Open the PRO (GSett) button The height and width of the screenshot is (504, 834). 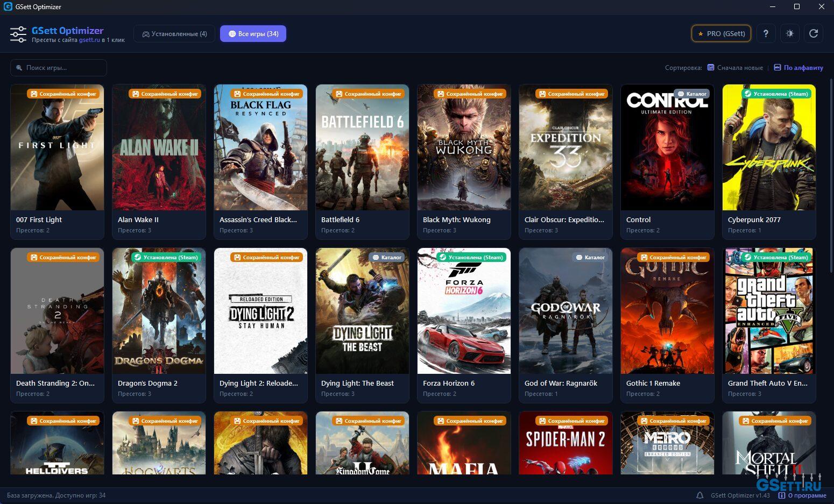pyautogui.click(x=721, y=33)
